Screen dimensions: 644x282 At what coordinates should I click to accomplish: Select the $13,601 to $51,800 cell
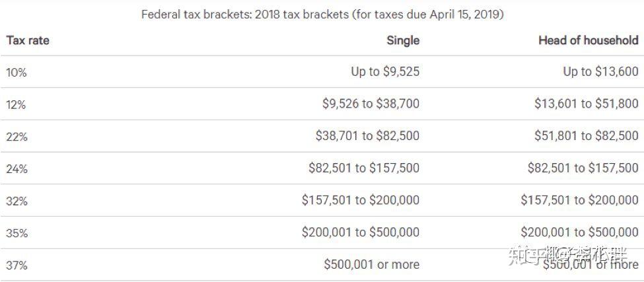click(587, 104)
